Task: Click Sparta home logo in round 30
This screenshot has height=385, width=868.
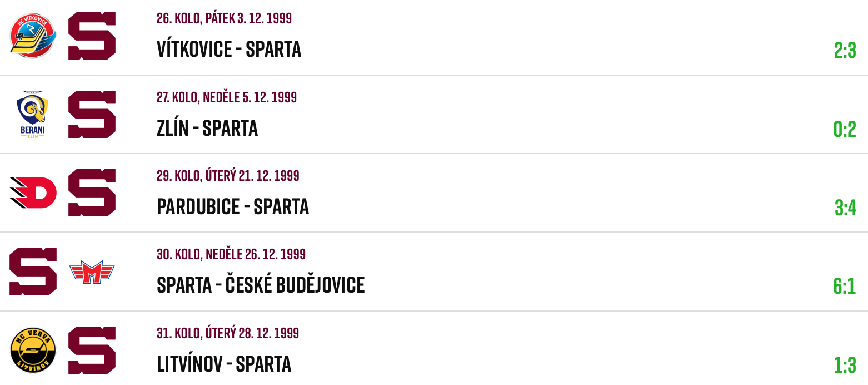Action: (x=33, y=272)
